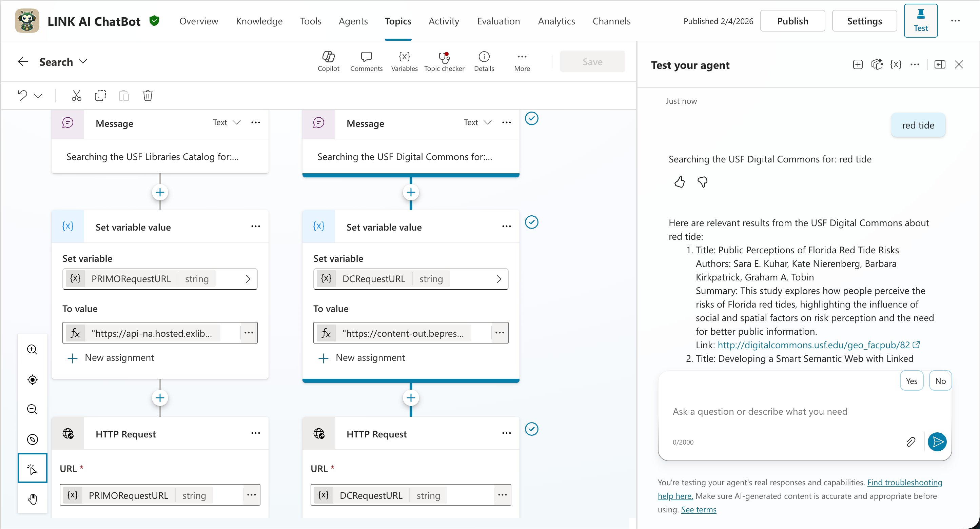980x529 pixels.
Task: Add node below the Digital Commons message
Action: click(411, 192)
